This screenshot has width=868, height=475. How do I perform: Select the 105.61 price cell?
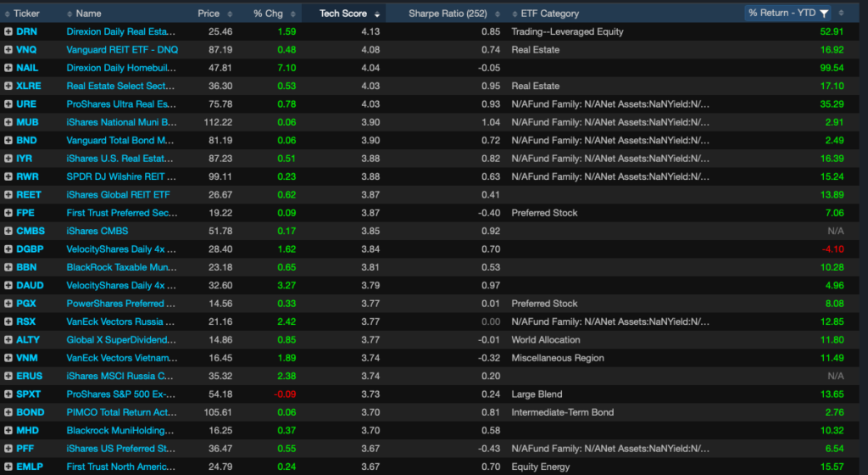point(218,412)
